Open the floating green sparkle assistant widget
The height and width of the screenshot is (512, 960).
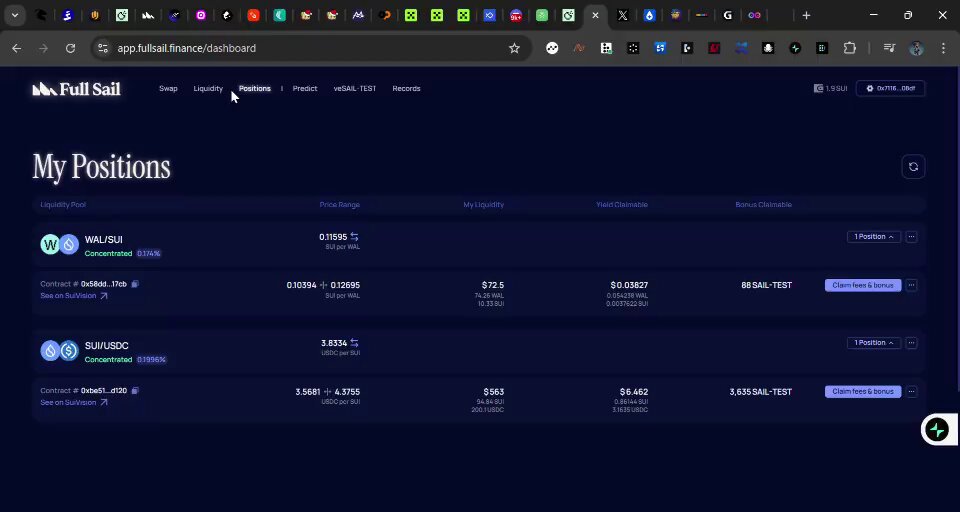[x=937, y=429]
